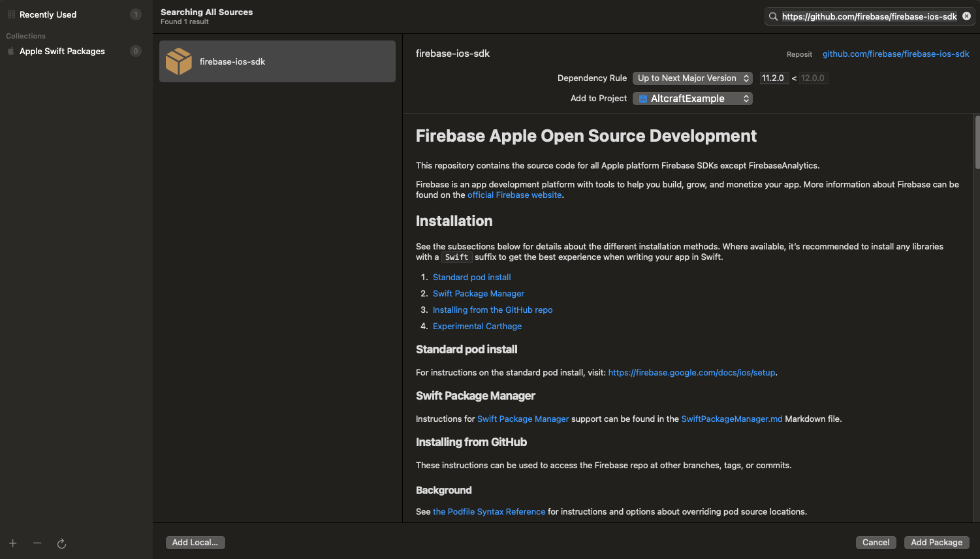
Task: Click the 'Searching All Sources' title
Action: [x=206, y=12]
